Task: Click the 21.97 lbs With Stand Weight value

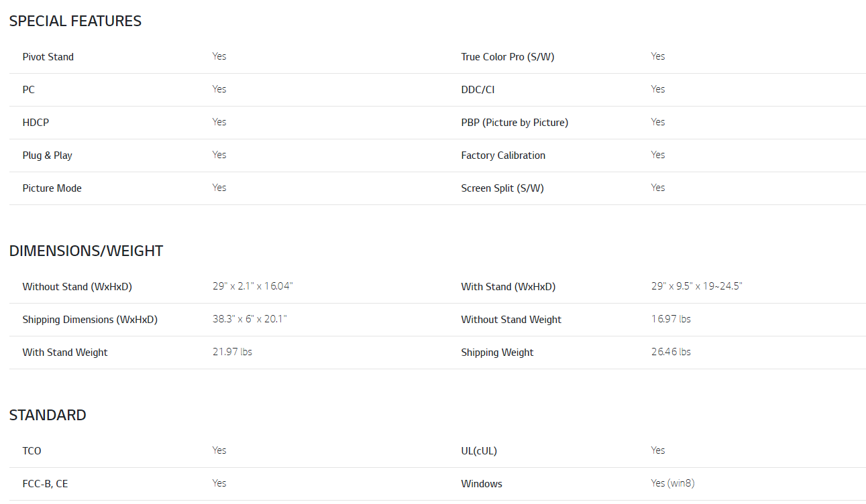Action: (x=232, y=352)
